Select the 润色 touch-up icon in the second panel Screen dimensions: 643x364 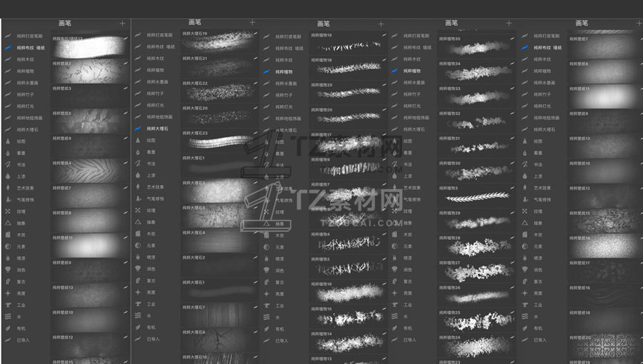(x=138, y=268)
